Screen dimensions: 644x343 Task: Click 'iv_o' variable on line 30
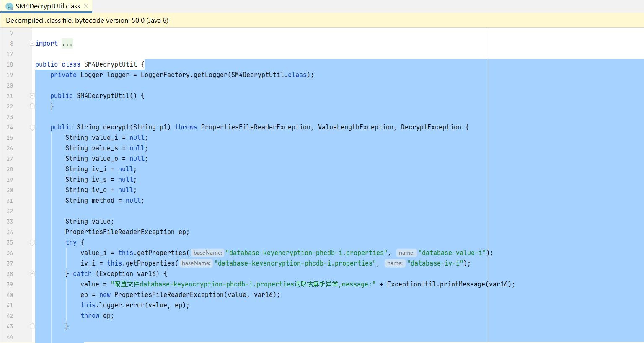click(99, 190)
